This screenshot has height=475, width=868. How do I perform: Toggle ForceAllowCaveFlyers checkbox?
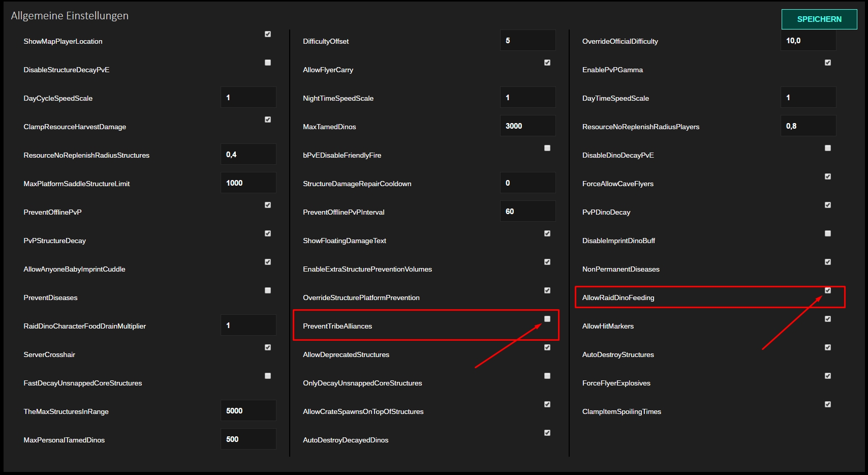click(x=828, y=176)
